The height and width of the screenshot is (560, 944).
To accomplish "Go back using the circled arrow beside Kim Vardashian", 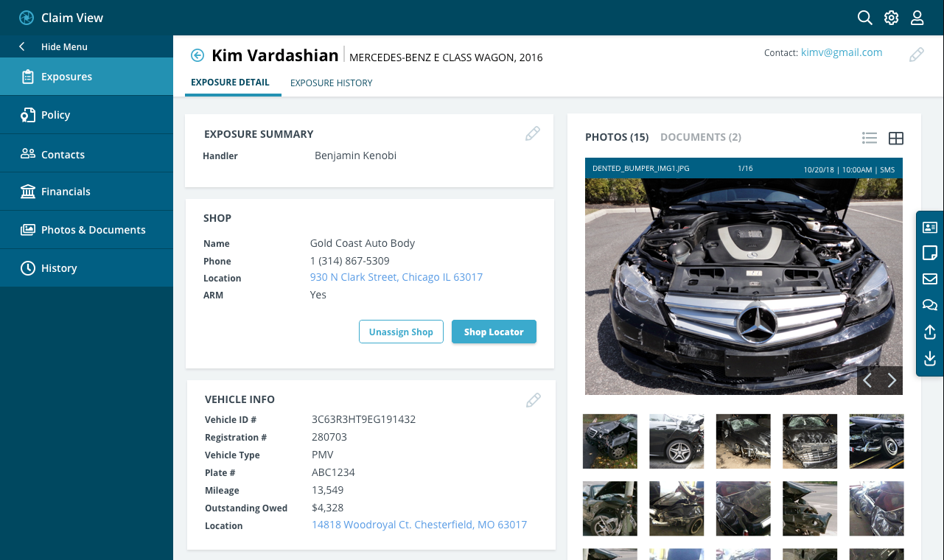I will click(x=197, y=55).
